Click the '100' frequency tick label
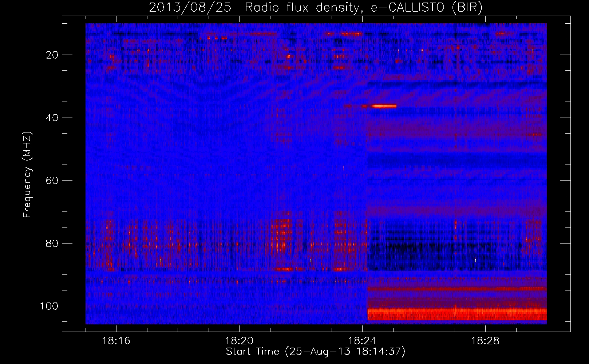The width and height of the screenshot is (589, 364). click(50, 306)
